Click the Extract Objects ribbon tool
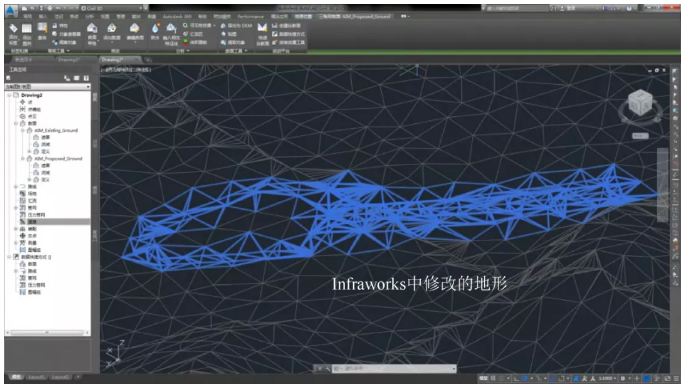Image resolution: width=686 pixels, height=386 pixels. tap(233, 42)
